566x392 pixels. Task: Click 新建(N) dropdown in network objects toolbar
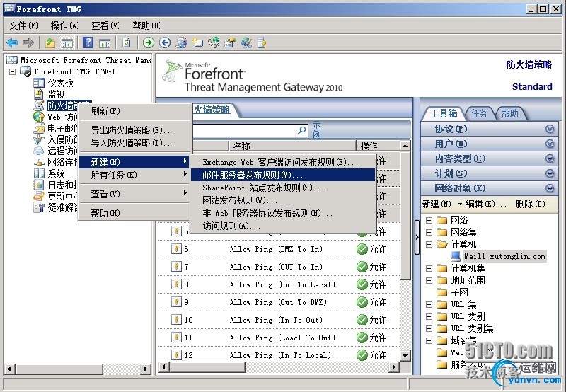(441, 204)
